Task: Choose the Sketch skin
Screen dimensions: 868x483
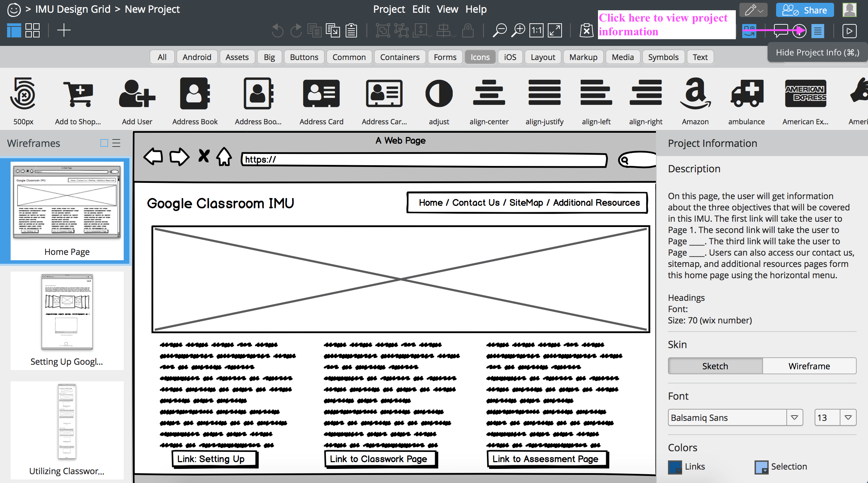Action: click(x=715, y=366)
